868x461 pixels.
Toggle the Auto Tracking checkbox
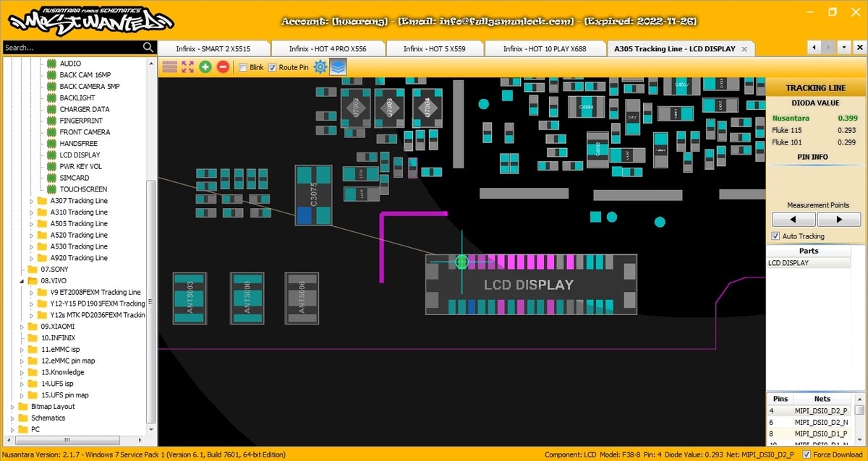(x=775, y=236)
